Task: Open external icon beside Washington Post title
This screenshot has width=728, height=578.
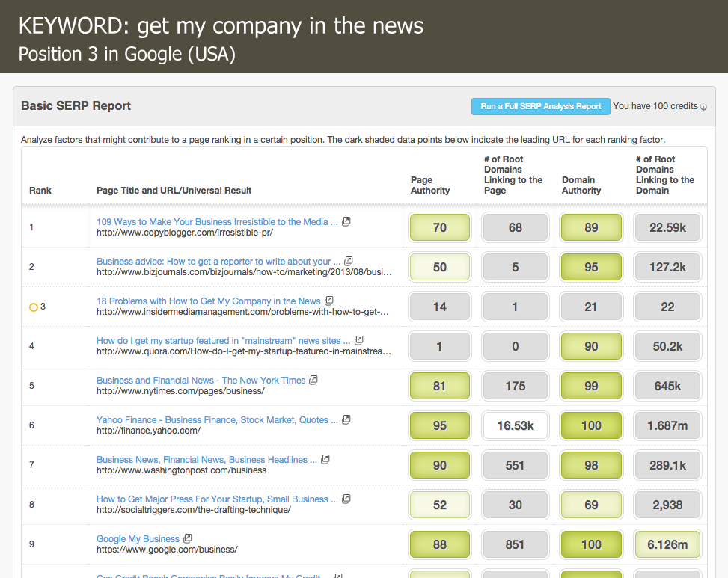Action: point(325,459)
